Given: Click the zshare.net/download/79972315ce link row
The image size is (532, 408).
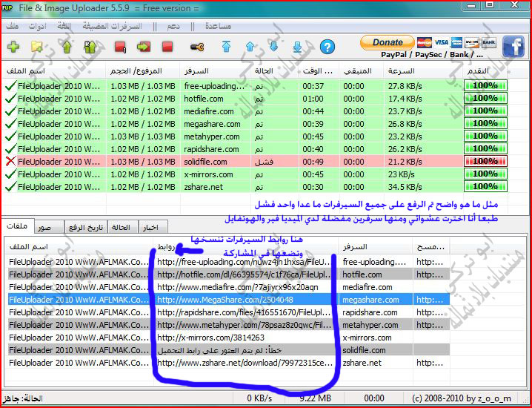Looking at the screenshot, I should [x=228, y=363].
